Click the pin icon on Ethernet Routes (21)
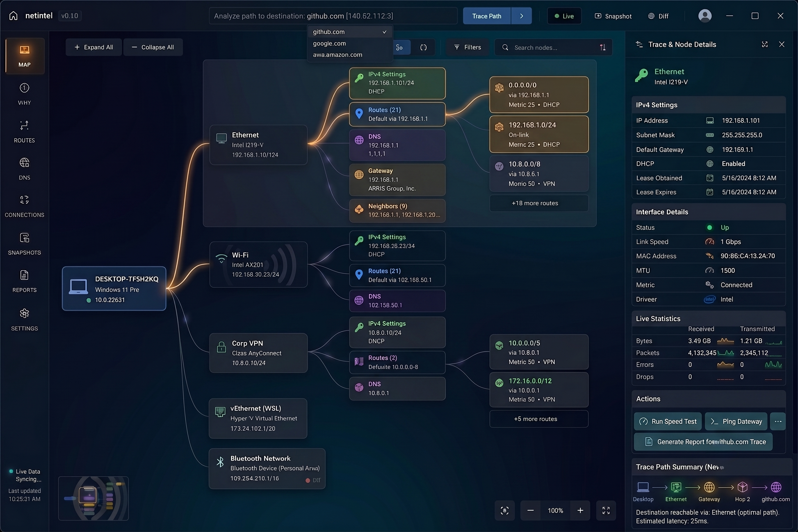 (359, 113)
